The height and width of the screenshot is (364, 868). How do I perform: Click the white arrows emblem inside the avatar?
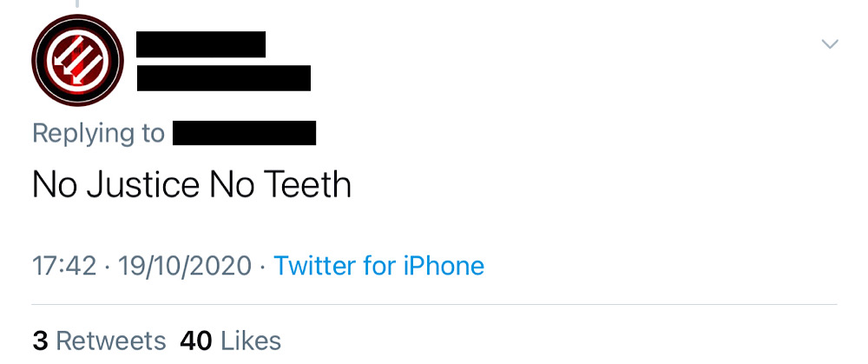77,60
